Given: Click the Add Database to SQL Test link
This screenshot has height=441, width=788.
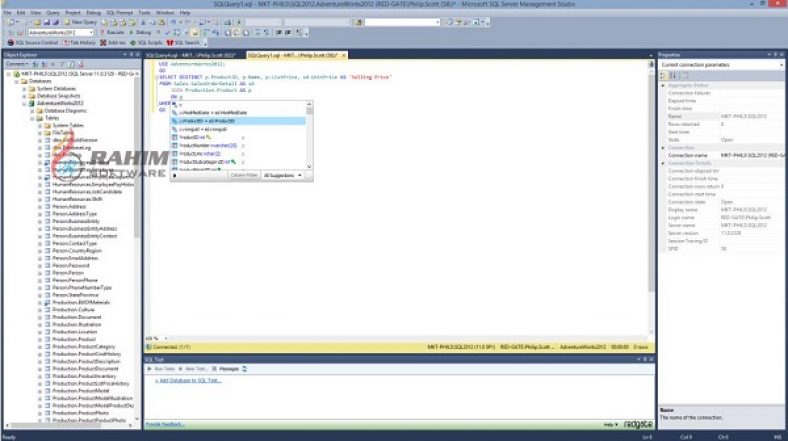Looking at the screenshot, I should [x=188, y=381].
